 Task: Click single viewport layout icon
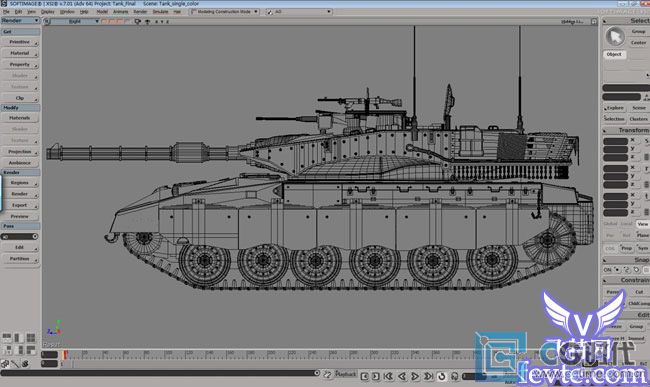click(x=7, y=337)
